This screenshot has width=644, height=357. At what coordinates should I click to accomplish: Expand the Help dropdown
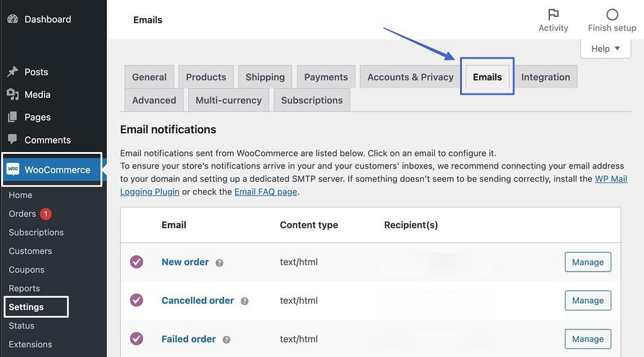point(606,49)
